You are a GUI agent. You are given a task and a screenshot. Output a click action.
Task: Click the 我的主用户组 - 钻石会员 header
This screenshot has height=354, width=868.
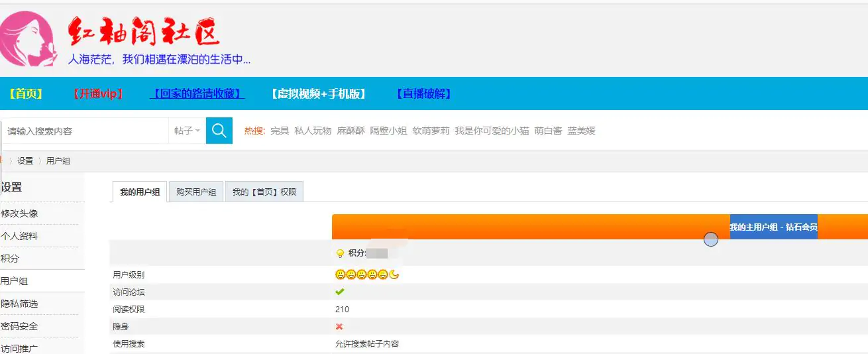(x=773, y=227)
